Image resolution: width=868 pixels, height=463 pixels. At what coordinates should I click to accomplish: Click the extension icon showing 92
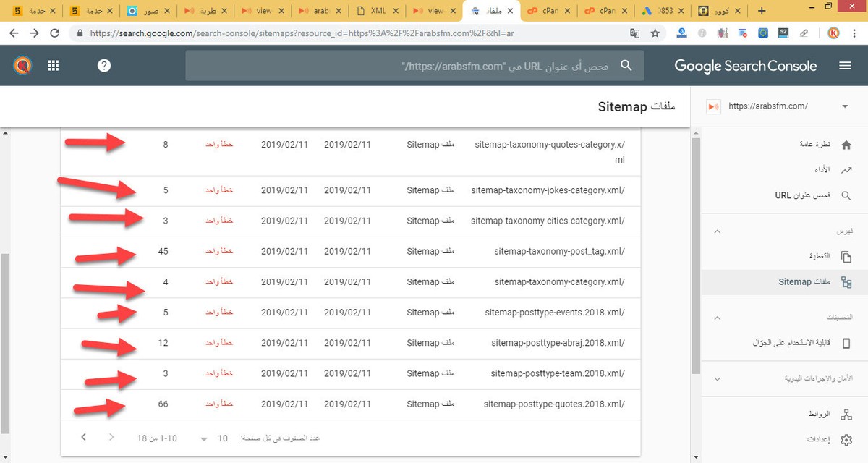point(784,33)
